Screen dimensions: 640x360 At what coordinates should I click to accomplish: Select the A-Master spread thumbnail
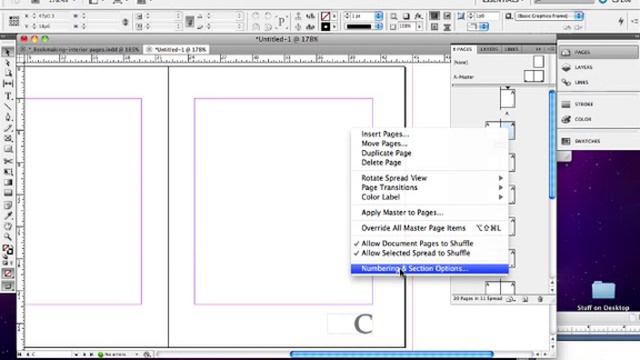[534, 76]
